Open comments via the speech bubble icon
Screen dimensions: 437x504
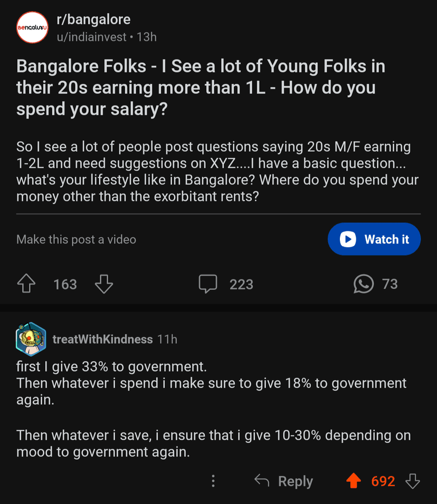tap(208, 284)
